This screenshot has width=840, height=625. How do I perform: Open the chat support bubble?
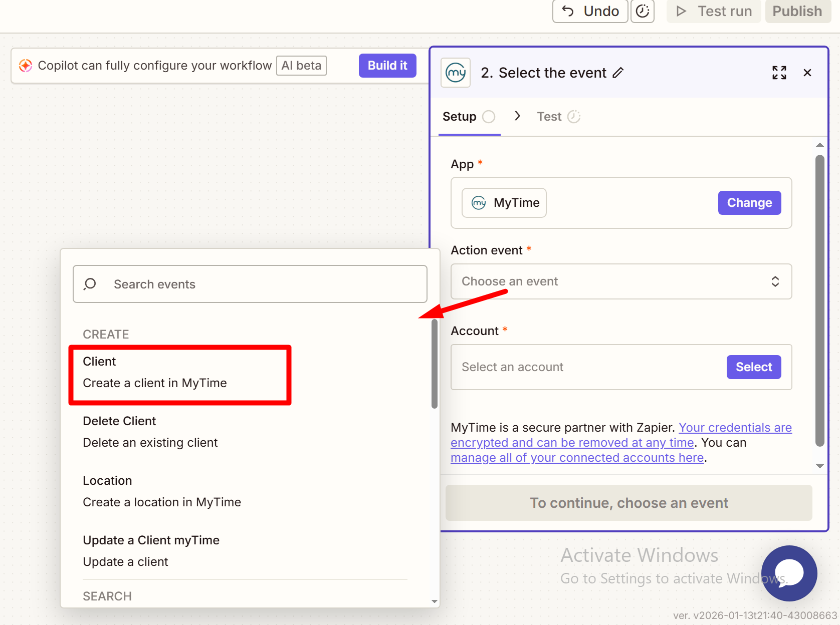coord(789,573)
